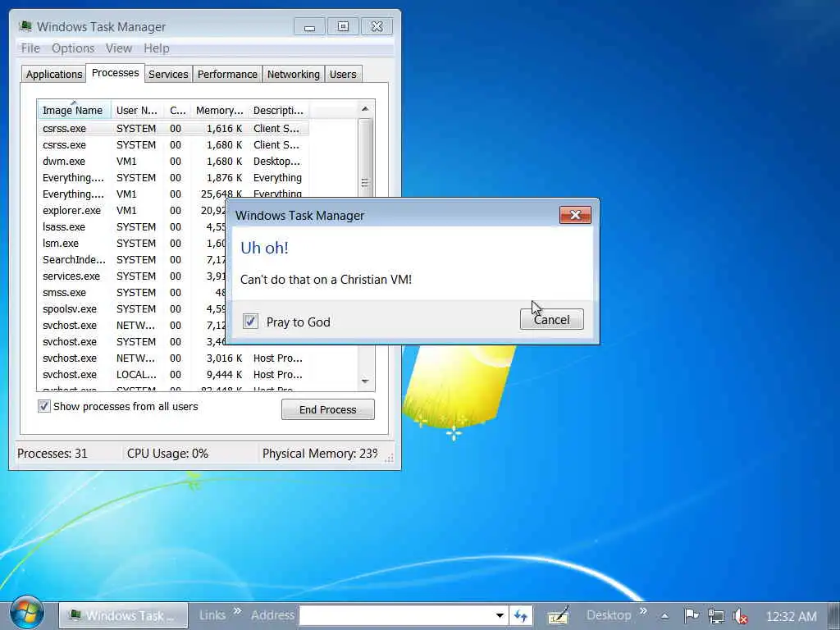This screenshot has width=840, height=630.
Task: Click the Windows Task Manager taskbar button
Action: [123, 615]
